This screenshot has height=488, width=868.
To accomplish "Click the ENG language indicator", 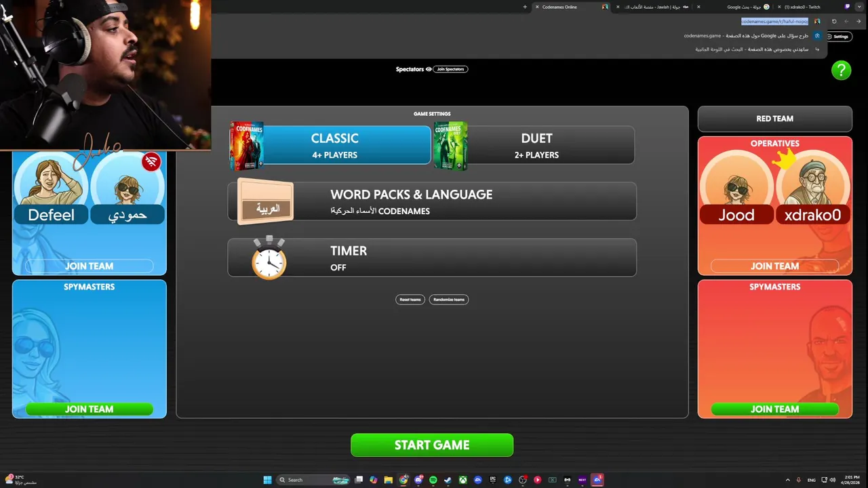I will pos(812,480).
